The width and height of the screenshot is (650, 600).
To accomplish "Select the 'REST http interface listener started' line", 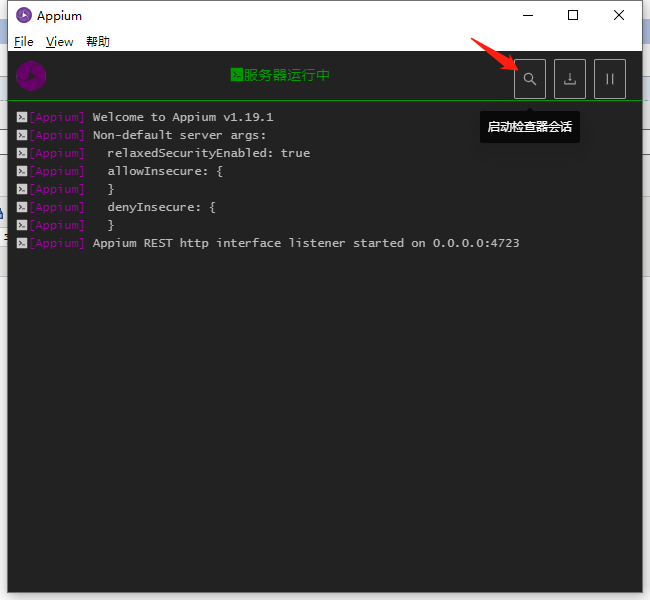I will point(306,243).
